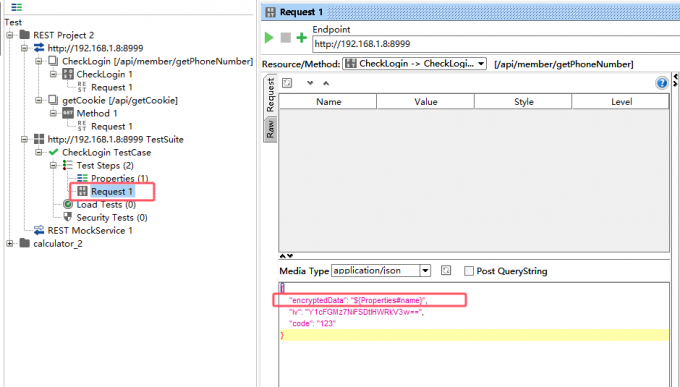
Task: Switch to the Raw vertical tab
Action: (x=270, y=130)
